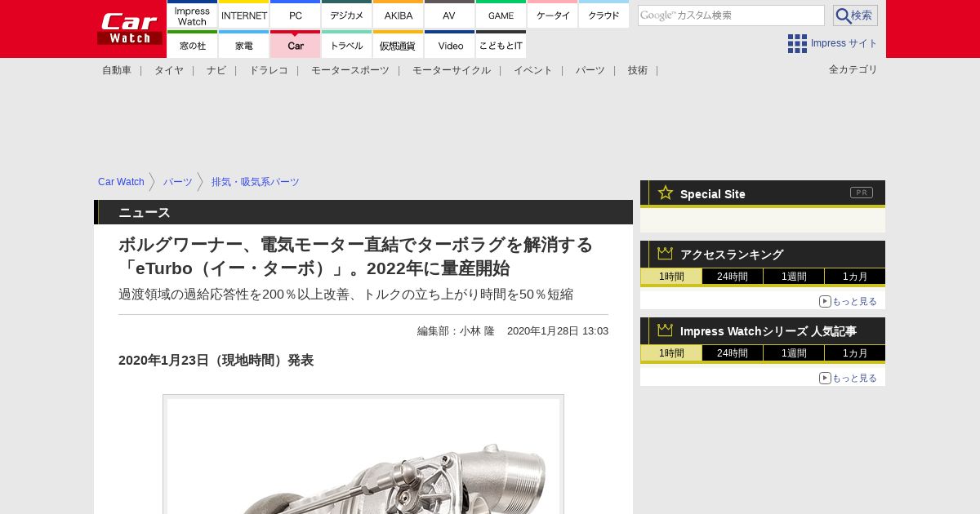
Task: Go to the タイヤ category
Action: (x=169, y=70)
